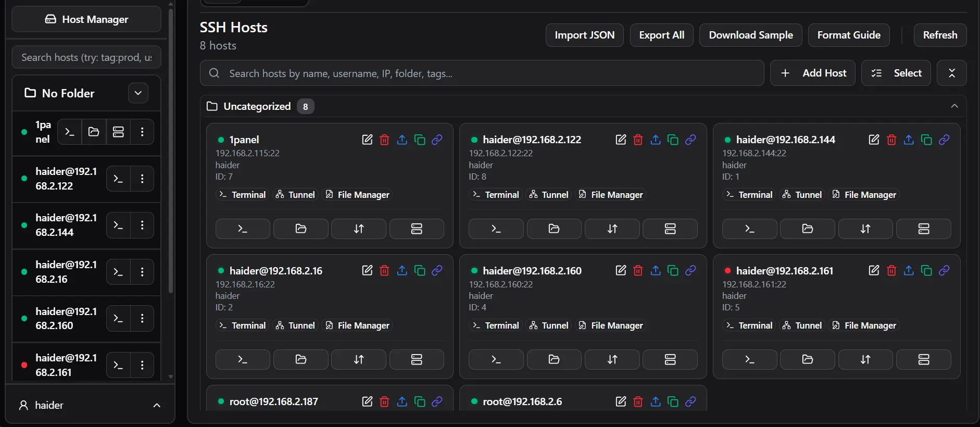Export the 1panel host via upload icon
The image size is (980, 427).
[402, 140]
